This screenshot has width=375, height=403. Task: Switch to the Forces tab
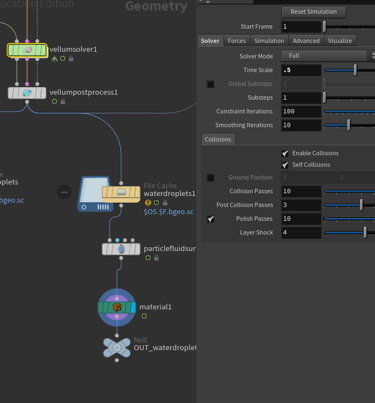coord(237,41)
